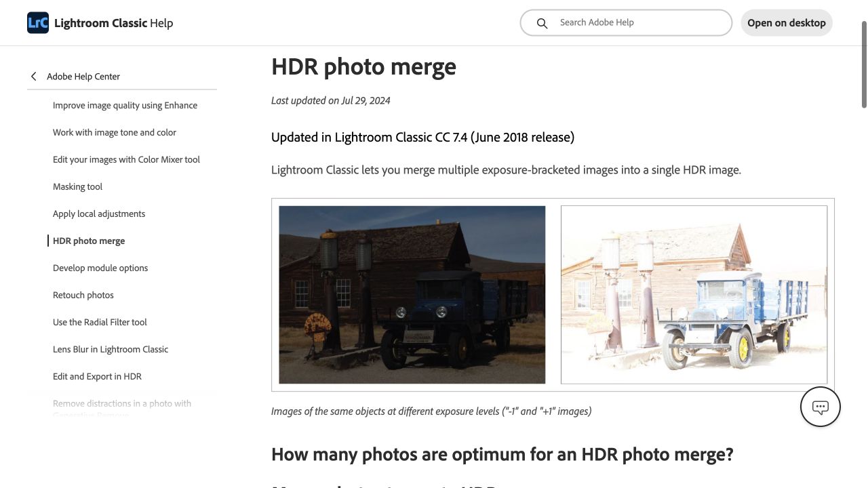Select the Masking tool article
868x488 pixels.
77,186
